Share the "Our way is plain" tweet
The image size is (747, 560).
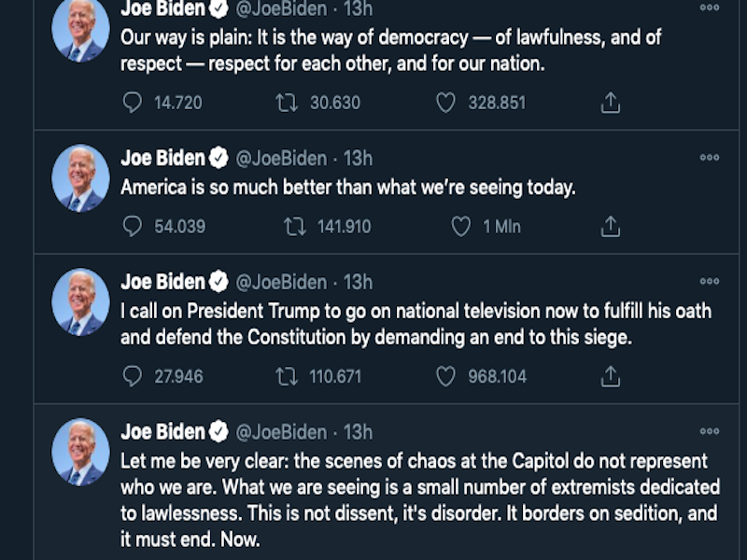611,103
